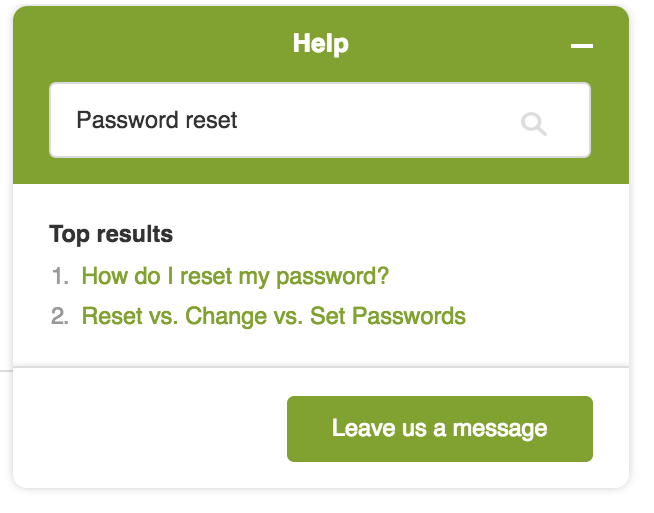
Task: Click the word 'reset' inside the search box
Action: (x=211, y=120)
